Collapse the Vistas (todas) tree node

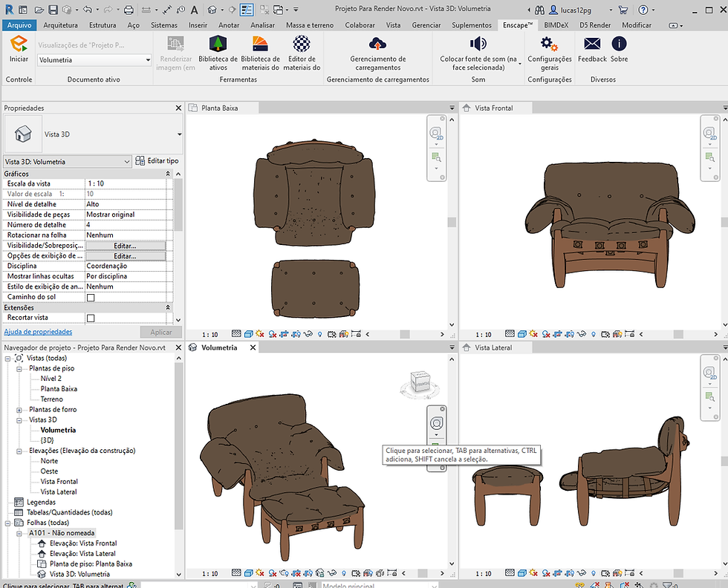(x=8, y=359)
